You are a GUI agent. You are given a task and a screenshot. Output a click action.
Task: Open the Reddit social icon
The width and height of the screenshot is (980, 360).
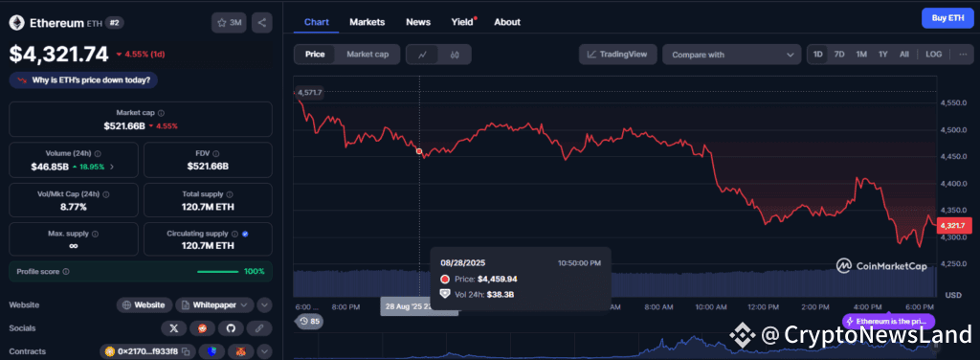(x=203, y=328)
